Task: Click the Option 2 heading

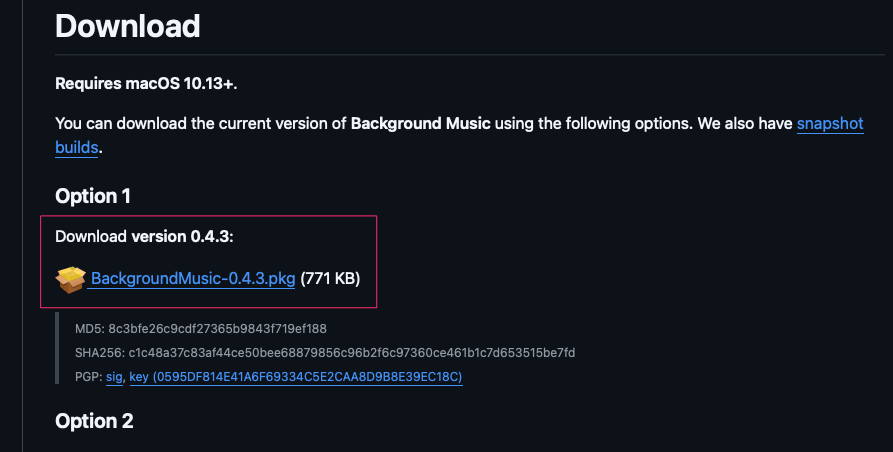Action: click(x=94, y=421)
